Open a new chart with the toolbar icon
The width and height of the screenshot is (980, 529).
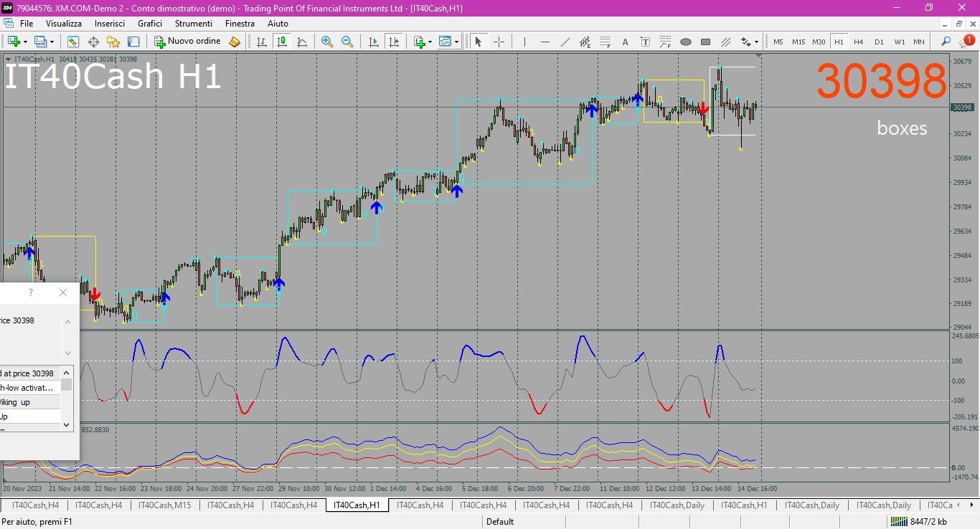14,42
